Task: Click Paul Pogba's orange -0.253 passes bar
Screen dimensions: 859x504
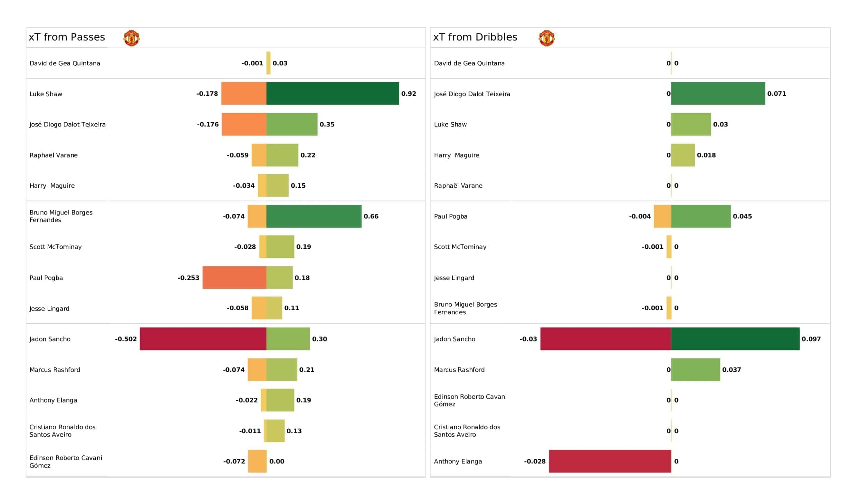Action: point(234,277)
